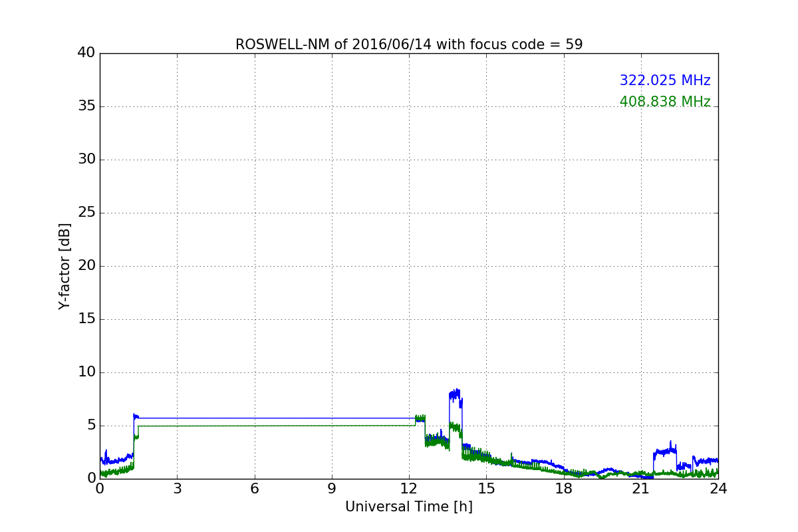Image resolution: width=798 pixels, height=532 pixels.
Task: Click y-axis tick label 25
Action: pyautogui.click(x=86, y=213)
